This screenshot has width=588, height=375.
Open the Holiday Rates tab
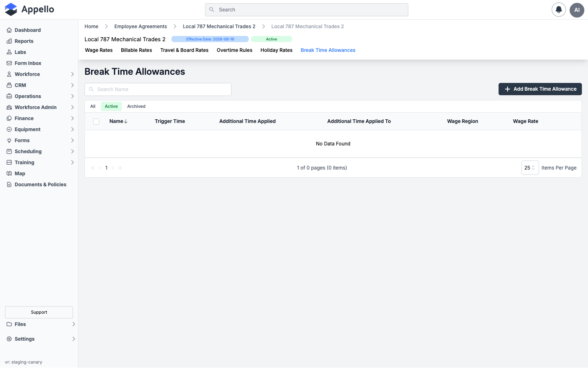point(276,50)
